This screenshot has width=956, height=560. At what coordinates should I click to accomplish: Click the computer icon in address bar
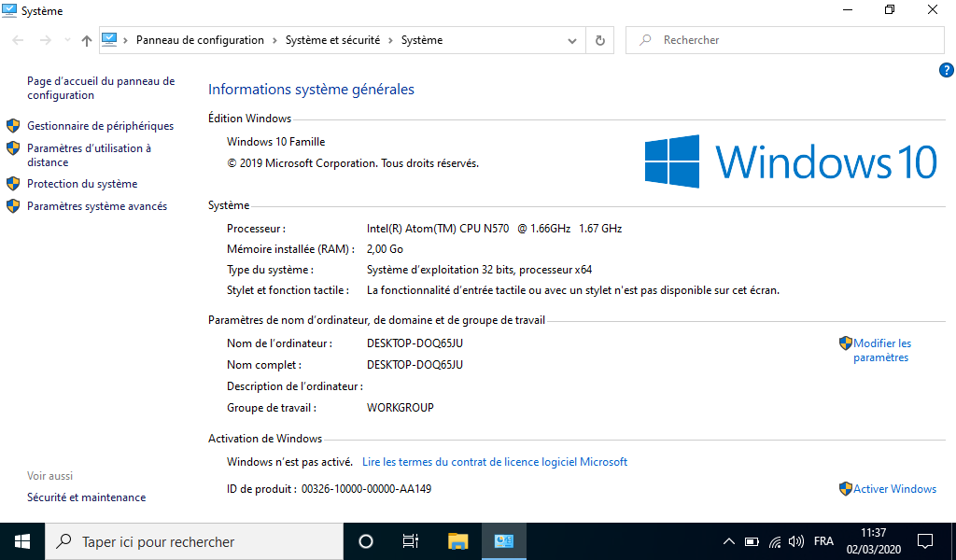tap(109, 39)
